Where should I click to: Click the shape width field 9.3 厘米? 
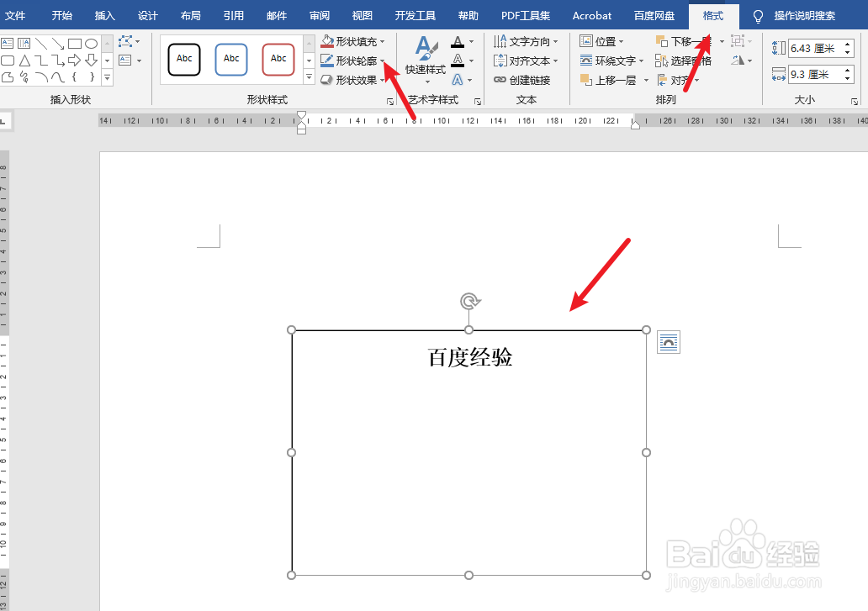click(x=815, y=74)
